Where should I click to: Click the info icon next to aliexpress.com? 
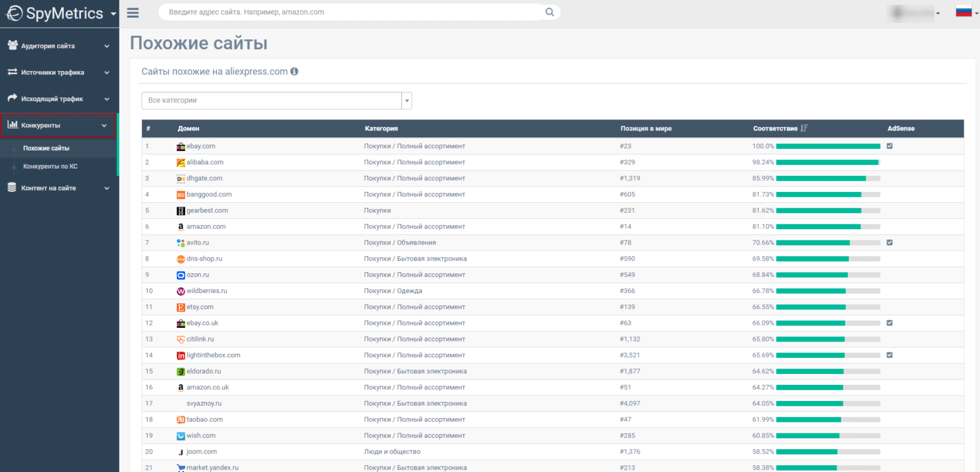[x=294, y=71]
